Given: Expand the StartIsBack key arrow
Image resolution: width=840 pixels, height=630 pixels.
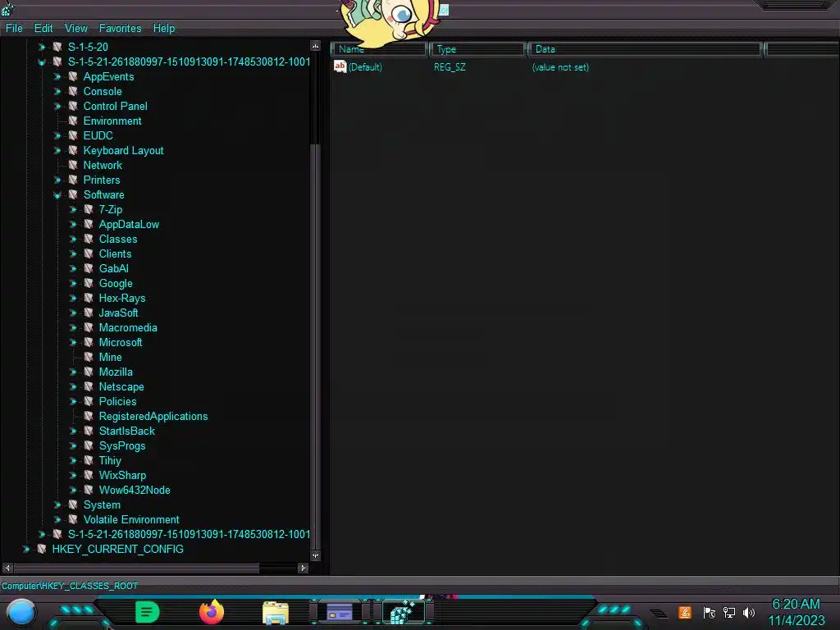Looking at the screenshot, I should pyautogui.click(x=73, y=431).
